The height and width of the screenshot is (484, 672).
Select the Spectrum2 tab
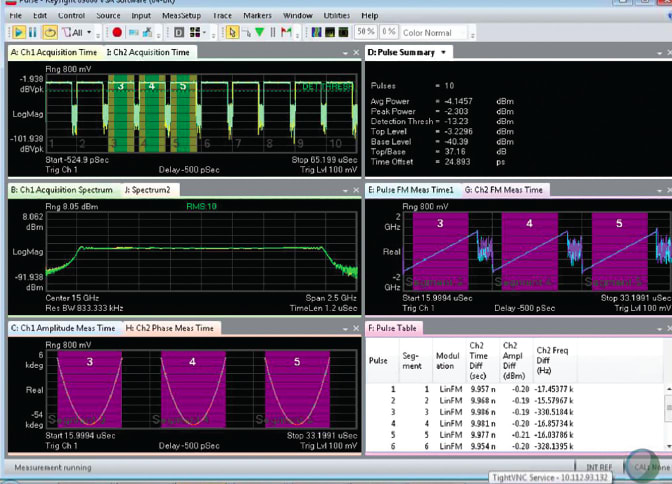click(146, 189)
